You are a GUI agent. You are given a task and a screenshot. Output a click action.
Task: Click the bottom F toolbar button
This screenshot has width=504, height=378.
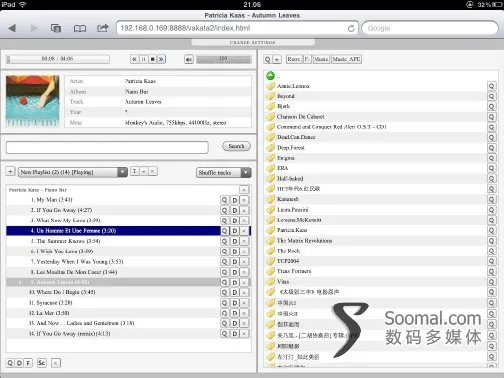click(28, 363)
